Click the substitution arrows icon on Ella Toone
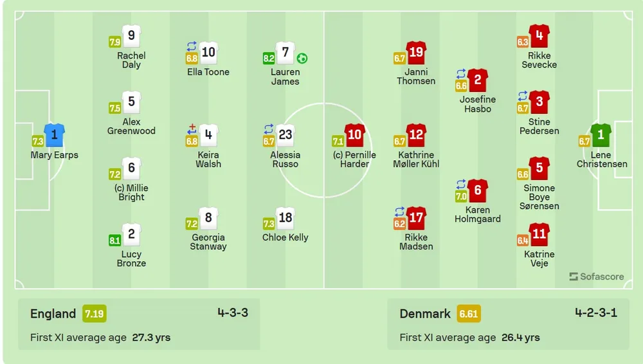The height and width of the screenshot is (364, 643). 192,46
